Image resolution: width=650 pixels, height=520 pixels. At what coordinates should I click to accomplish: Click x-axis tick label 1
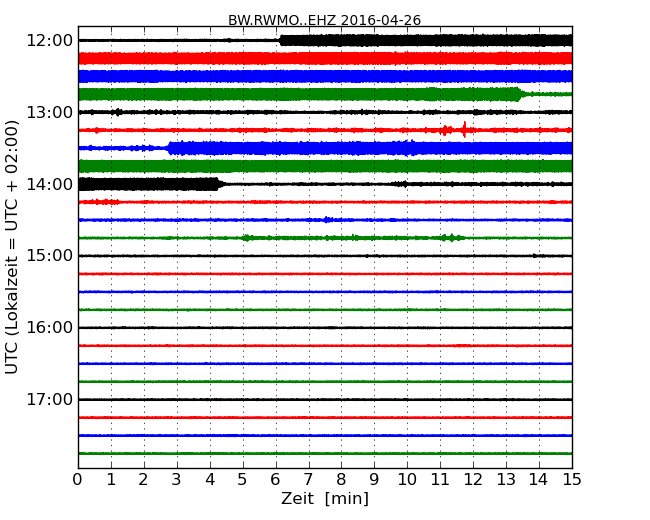[x=111, y=480]
